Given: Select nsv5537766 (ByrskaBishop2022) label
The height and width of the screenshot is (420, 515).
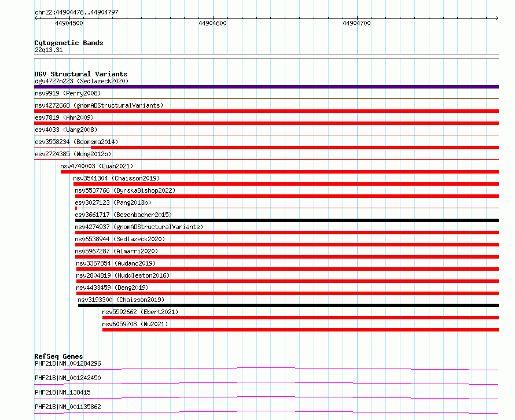Looking at the screenshot, I should pyautogui.click(x=125, y=190).
